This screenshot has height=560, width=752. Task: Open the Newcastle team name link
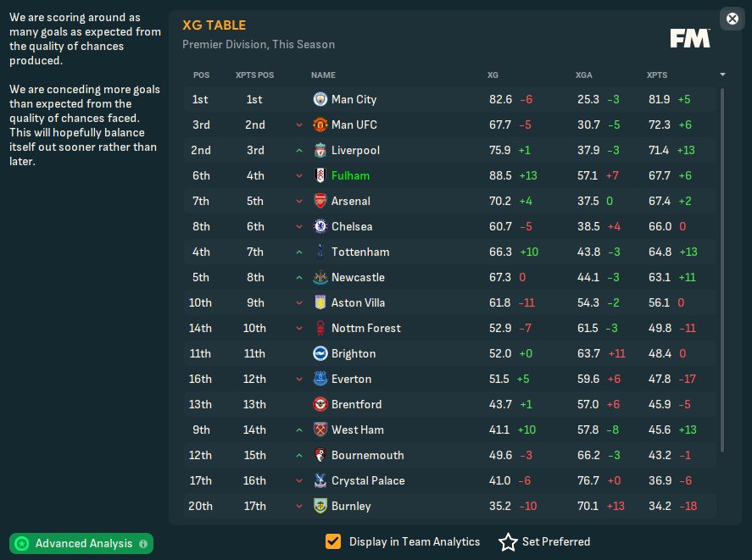pyautogui.click(x=358, y=277)
